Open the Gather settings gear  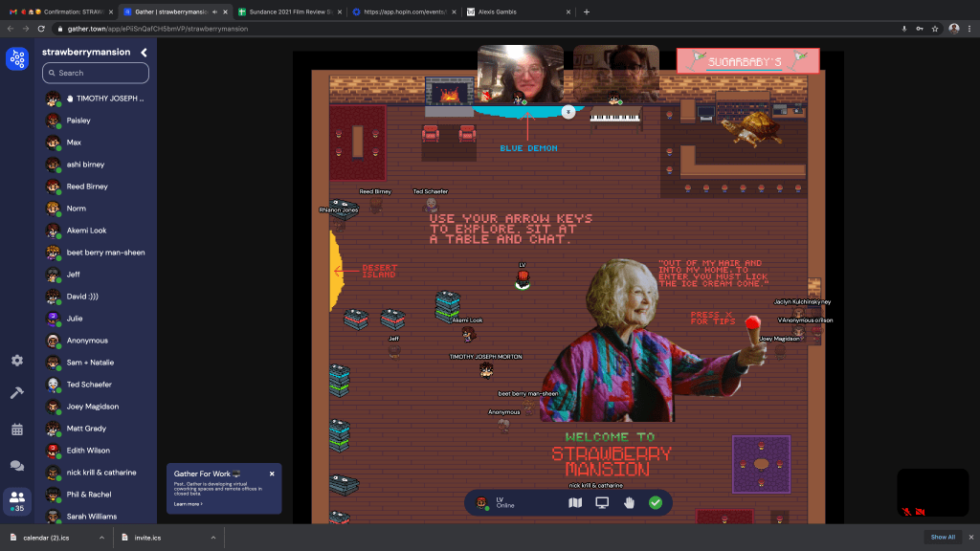[x=17, y=361]
